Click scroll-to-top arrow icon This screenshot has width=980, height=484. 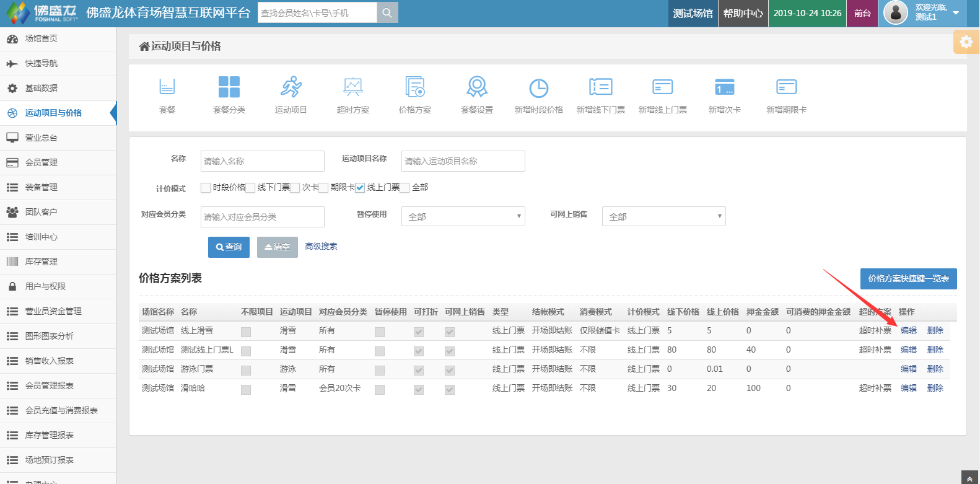tap(969, 478)
